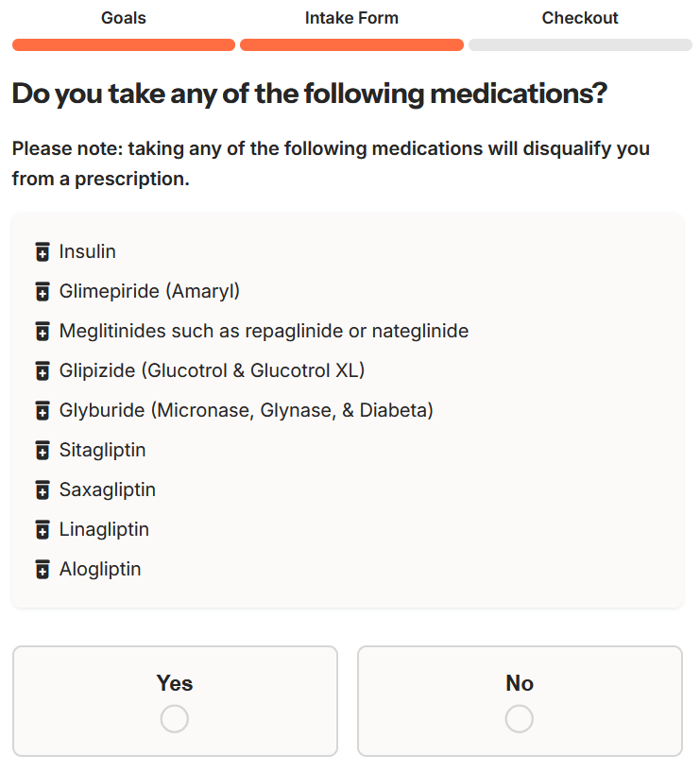
Task: Jump to the Checkout step
Action: click(x=580, y=18)
